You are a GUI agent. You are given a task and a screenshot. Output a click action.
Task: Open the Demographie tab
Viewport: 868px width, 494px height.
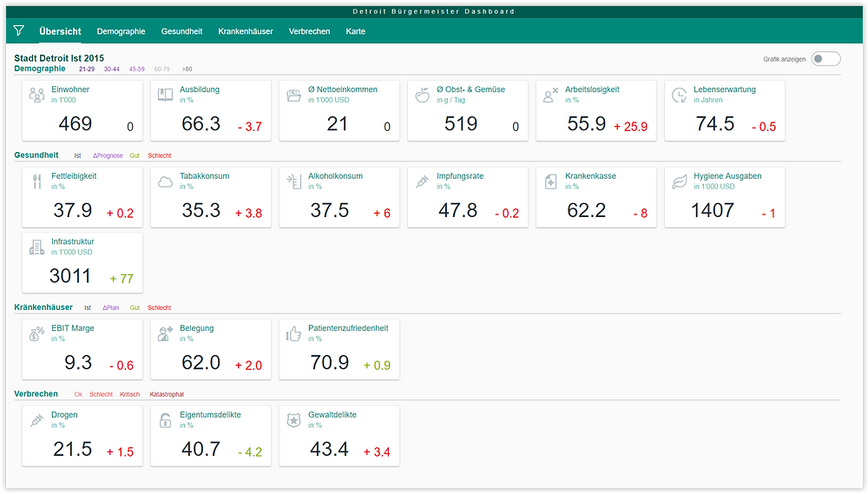(x=121, y=31)
